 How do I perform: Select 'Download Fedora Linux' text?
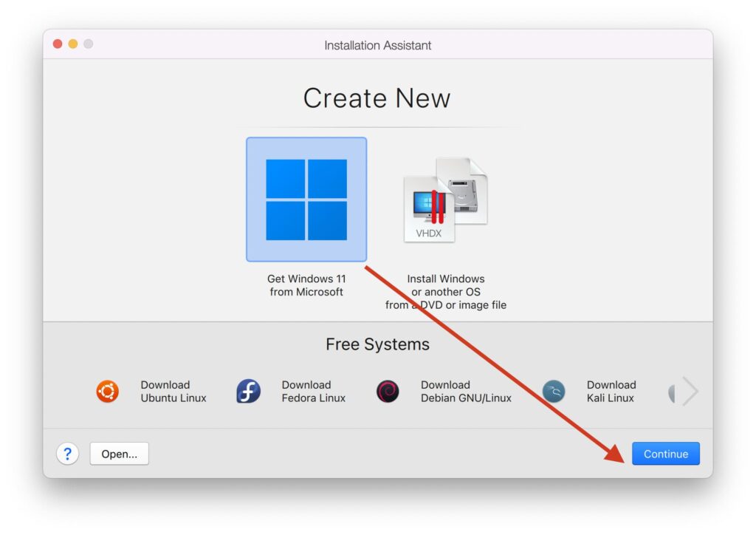(313, 391)
